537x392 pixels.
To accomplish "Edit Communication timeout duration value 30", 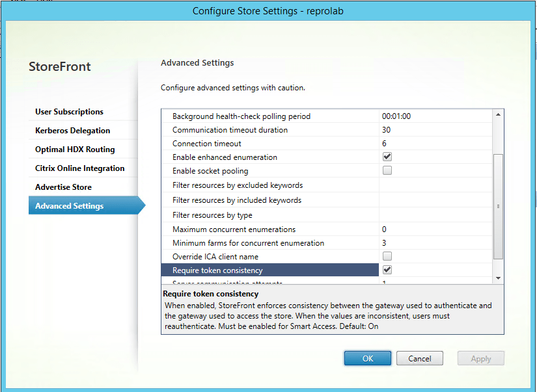I will [x=435, y=130].
